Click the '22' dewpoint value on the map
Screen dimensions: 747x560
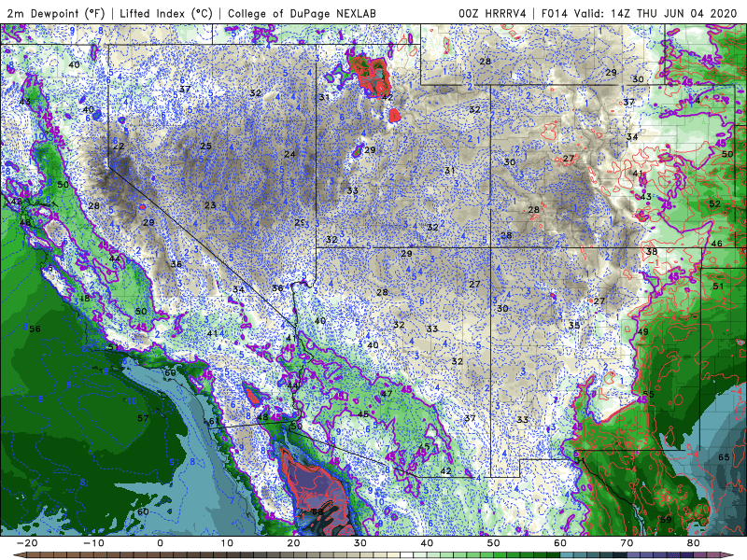[119, 147]
